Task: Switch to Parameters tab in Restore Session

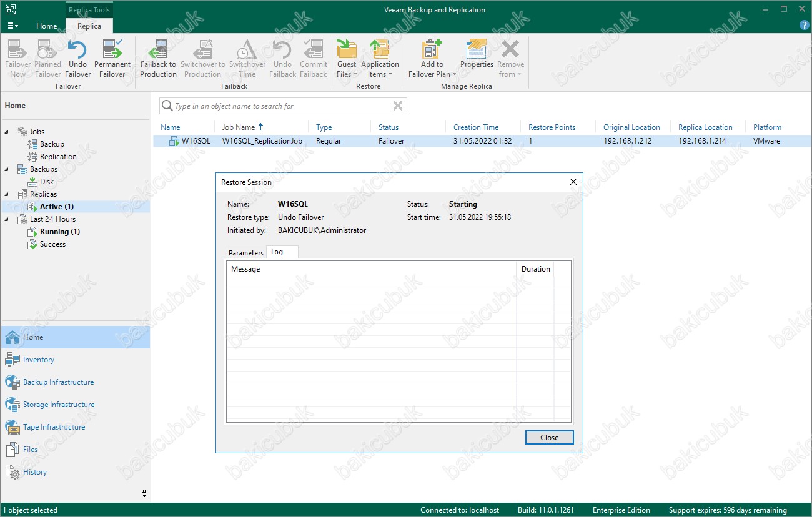Action: (x=246, y=253)
